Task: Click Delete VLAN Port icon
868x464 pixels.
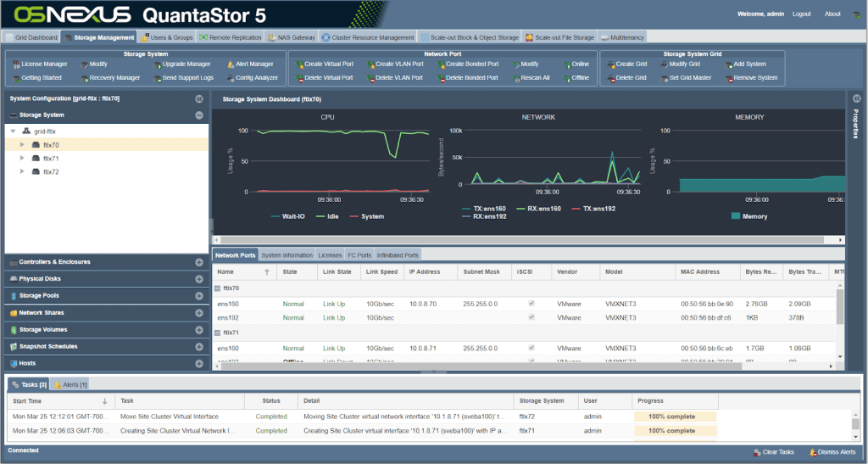Action: pos(370,78)
